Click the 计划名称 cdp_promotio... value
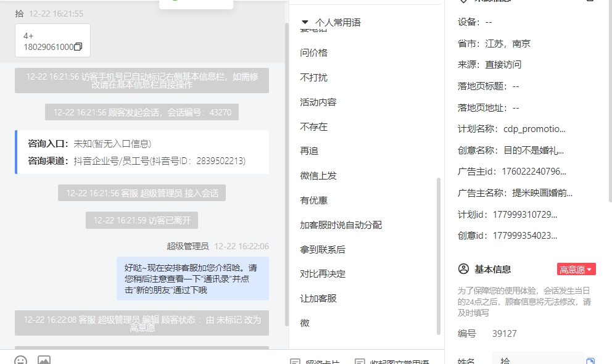 [534, 129]
